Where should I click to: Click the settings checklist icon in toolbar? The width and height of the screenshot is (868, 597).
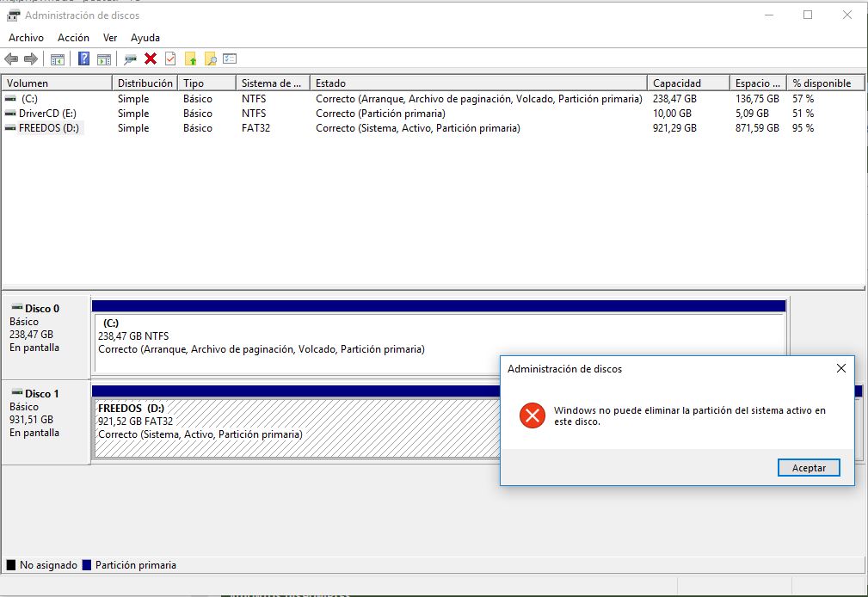click(x=230, y=59)
